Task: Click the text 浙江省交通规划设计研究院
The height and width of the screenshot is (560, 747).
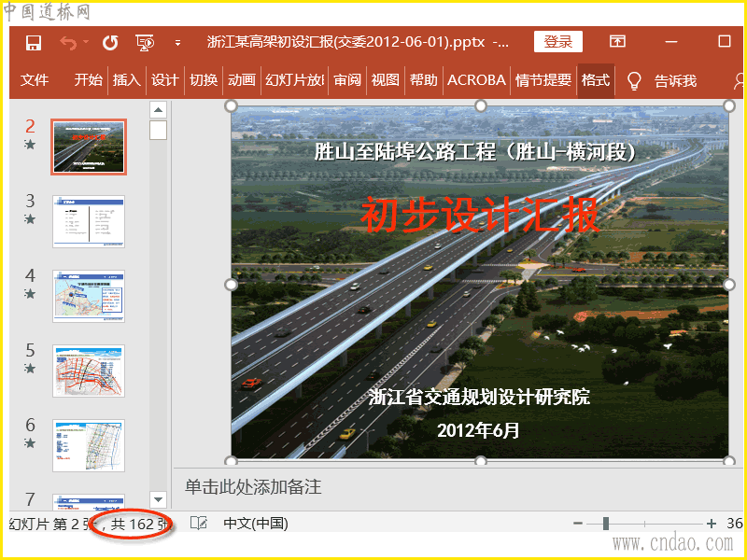Action: (479, 397)
